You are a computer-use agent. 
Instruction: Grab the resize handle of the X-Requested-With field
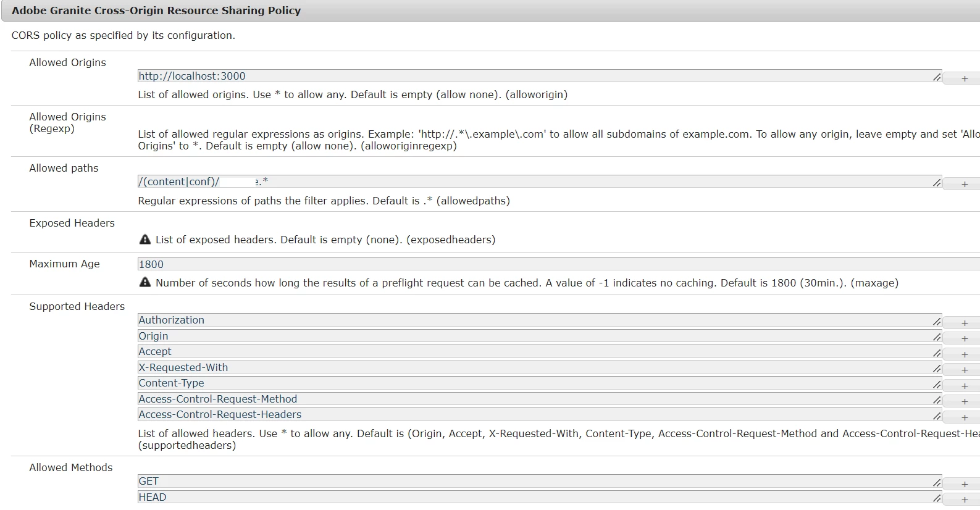pyautogui.click(x=937, y=369)
